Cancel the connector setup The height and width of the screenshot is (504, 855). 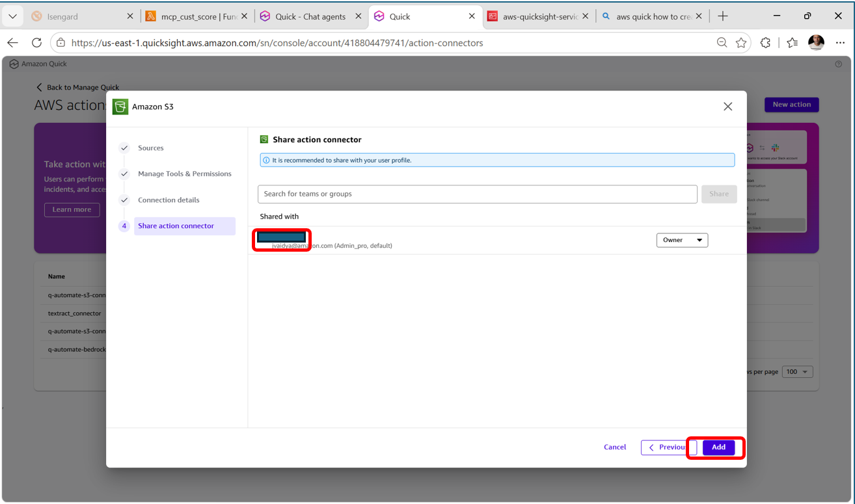[x=615, y=447]
